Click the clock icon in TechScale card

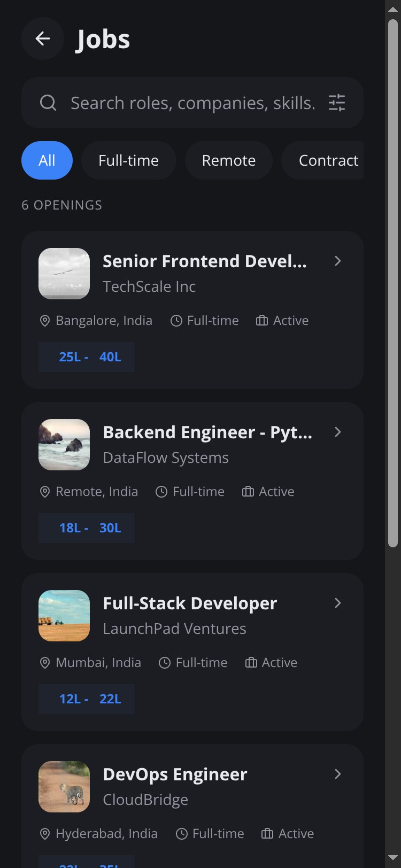[x=176, y=321]
